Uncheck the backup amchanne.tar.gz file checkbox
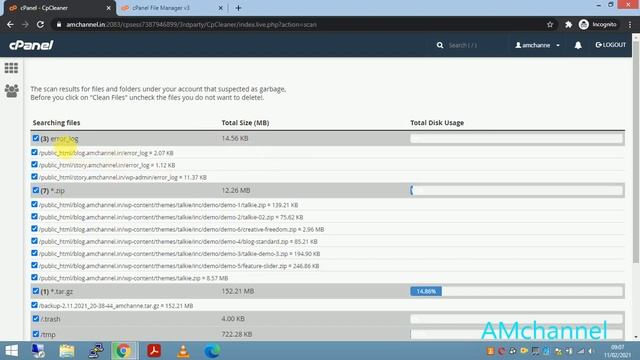The image size is (640, 360). pos(34,305)
